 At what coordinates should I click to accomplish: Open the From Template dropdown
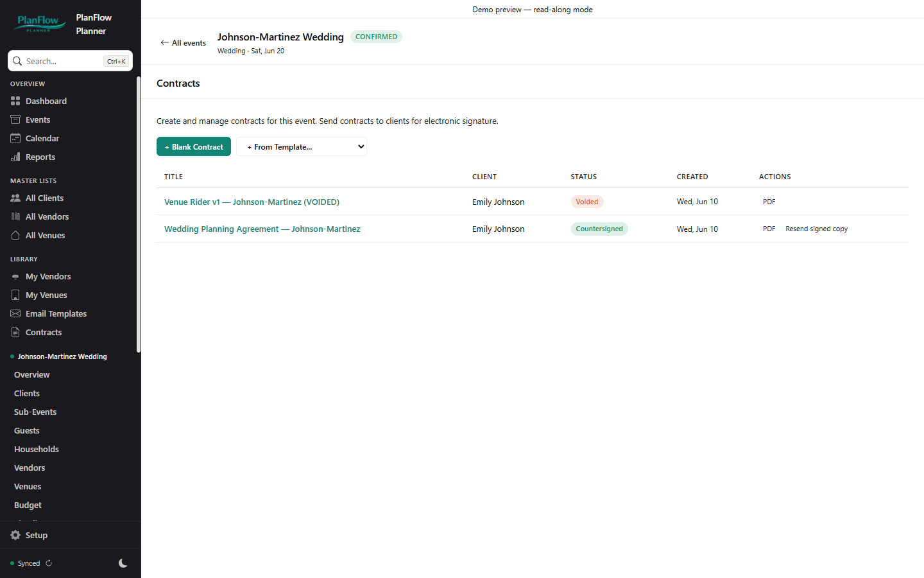point(302,146)
